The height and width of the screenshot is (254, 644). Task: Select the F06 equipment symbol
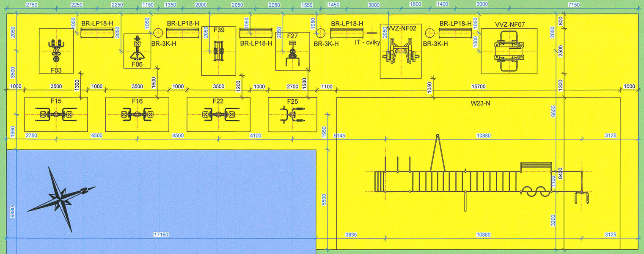[x=137, y=50]
